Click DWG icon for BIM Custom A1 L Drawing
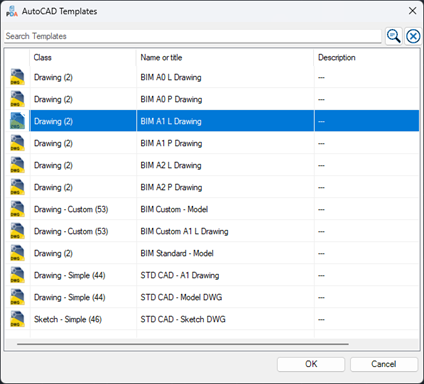This screenshot has width=424, height=384. tap(17, 231)
